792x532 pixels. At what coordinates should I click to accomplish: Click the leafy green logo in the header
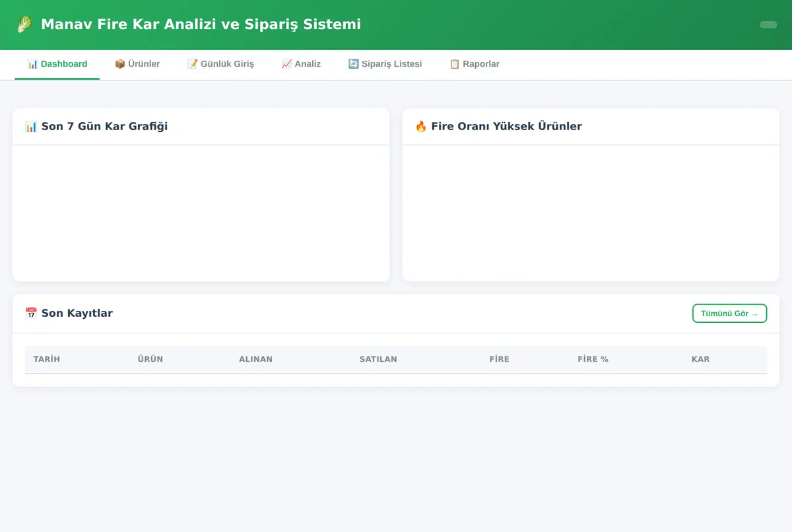pyautogui.click(x=24, y=24)
